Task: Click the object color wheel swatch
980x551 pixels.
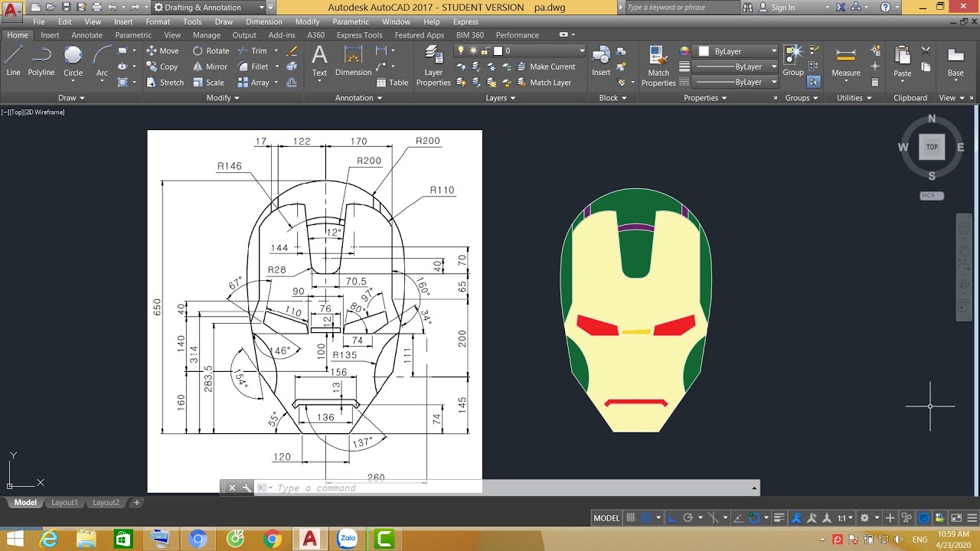Action: [684, 51]
